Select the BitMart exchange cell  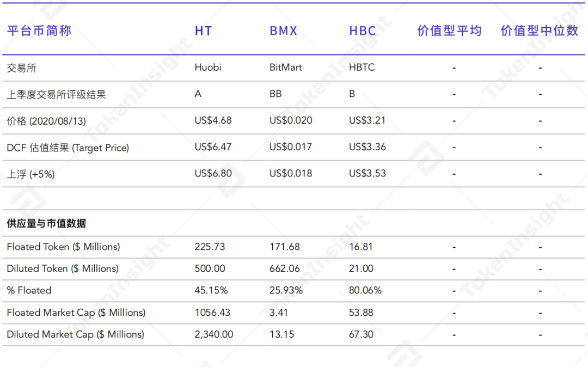click(286, 68)
